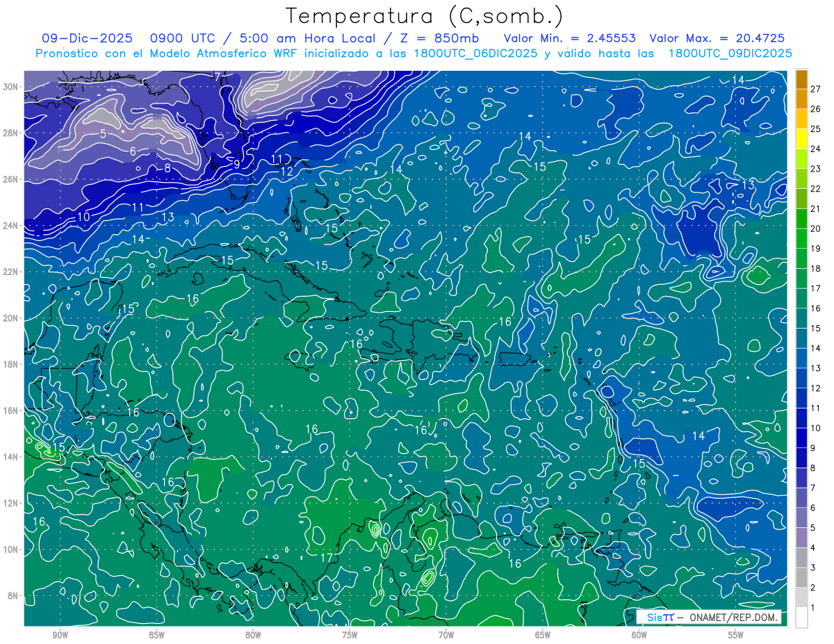Click legend value 1
The width and height of the screenshot is (834, 644).
(813, 608)
